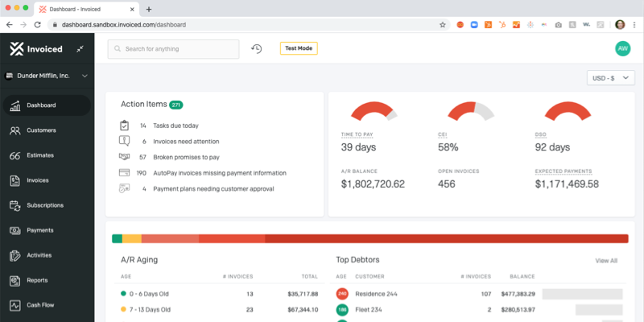Open the Invoices sidebar item
Viewport: 644px width, 322px height.
[x=47, y=180]
